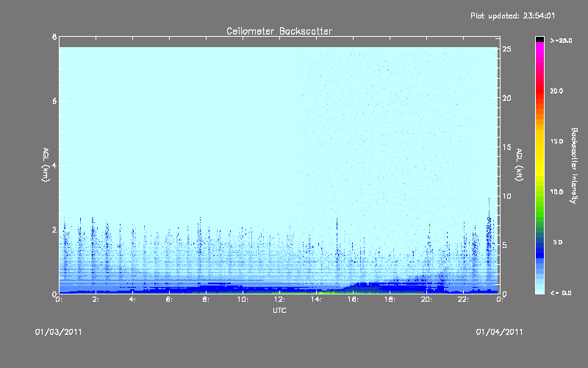Click the UTC x-axis label
This screenshot has height=368, width=588.
click(279, 310)
